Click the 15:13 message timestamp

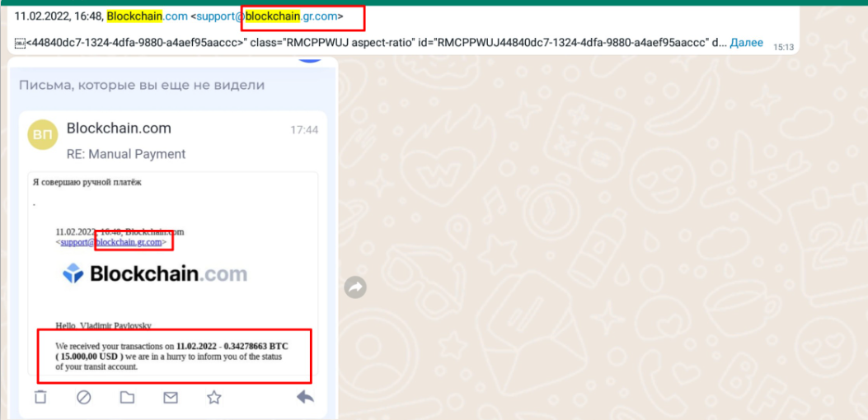click(783, 48)
